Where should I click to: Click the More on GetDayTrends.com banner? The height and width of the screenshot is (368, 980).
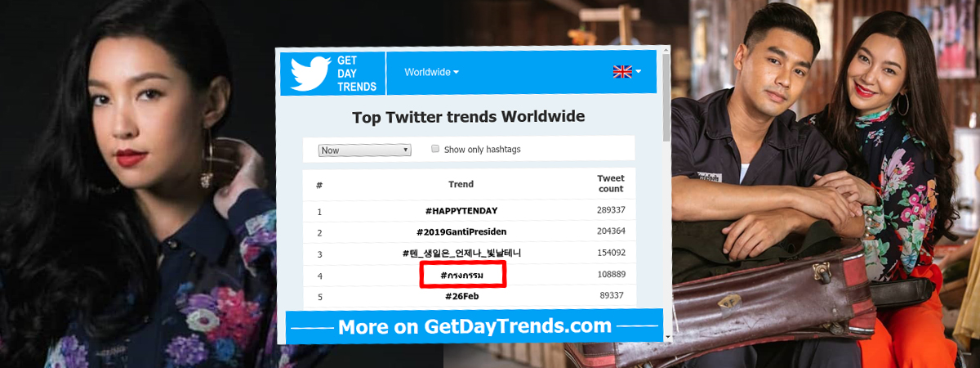tap(474, 327)
